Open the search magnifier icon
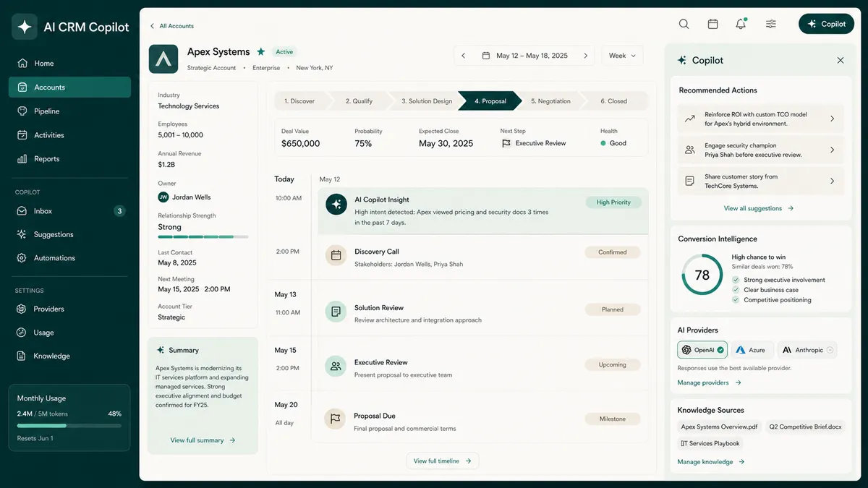 (684, 24)
